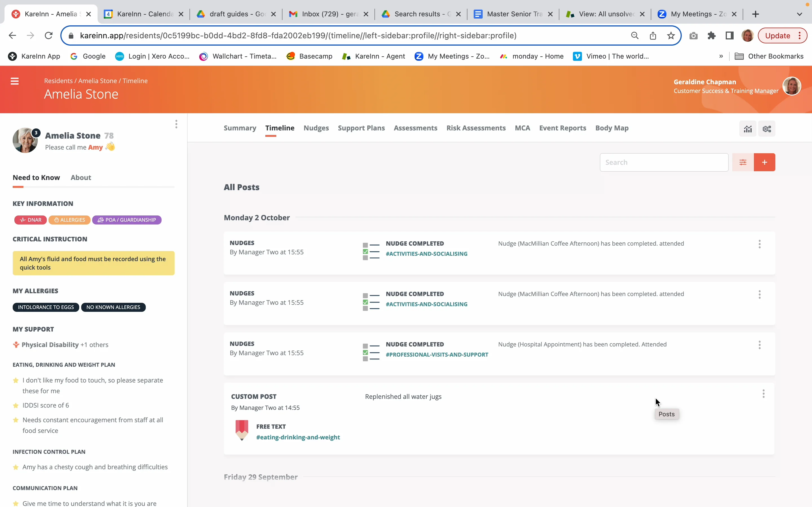The image size is (812, 507).
Task: Click the red plus add post button
Action: 764,162
